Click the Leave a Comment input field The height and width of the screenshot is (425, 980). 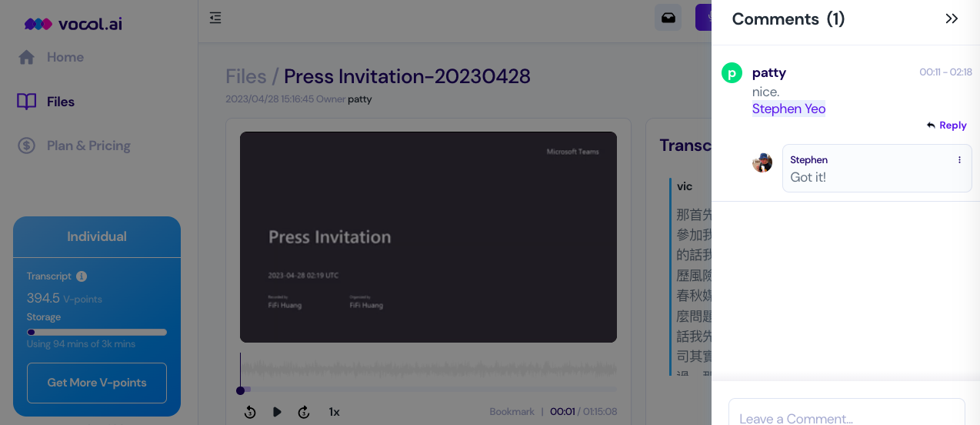[847, 416]
